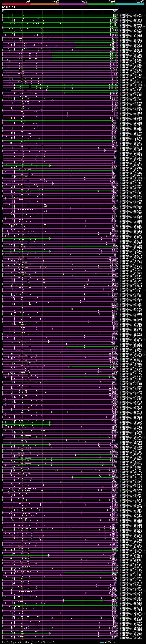Select hit label UniRef100_Q655V6
The height and width of the screenshot is (644, 146).
pos(131,100)
